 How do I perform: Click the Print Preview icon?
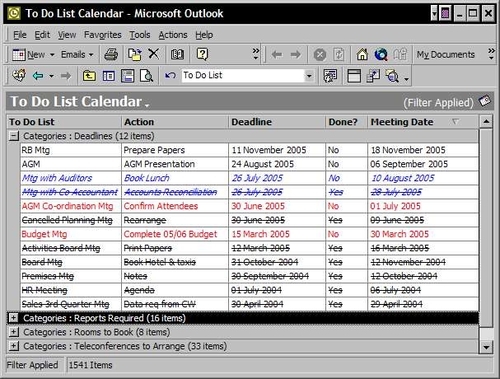(146, 76)
